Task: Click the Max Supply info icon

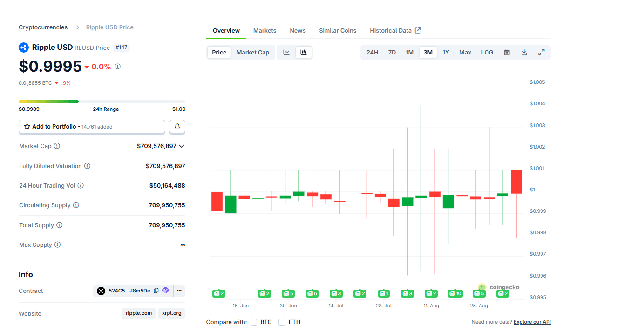Action: pyautogui.click(x=57, y=245)
